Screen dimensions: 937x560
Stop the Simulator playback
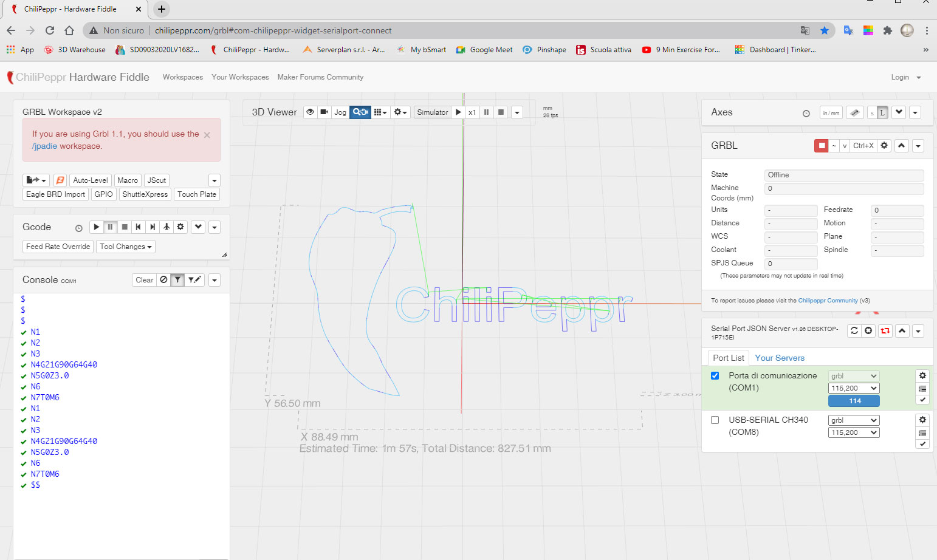tap(501, 112)
